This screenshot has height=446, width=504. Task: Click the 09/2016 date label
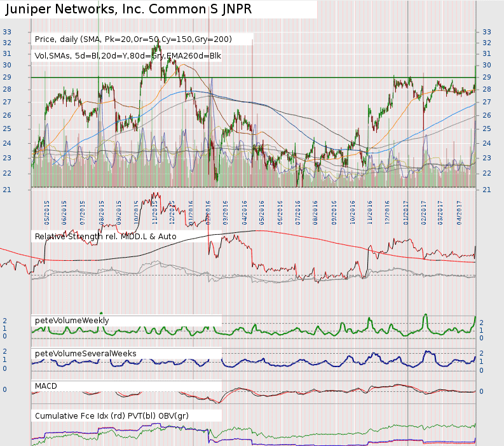tap(334, 213)
